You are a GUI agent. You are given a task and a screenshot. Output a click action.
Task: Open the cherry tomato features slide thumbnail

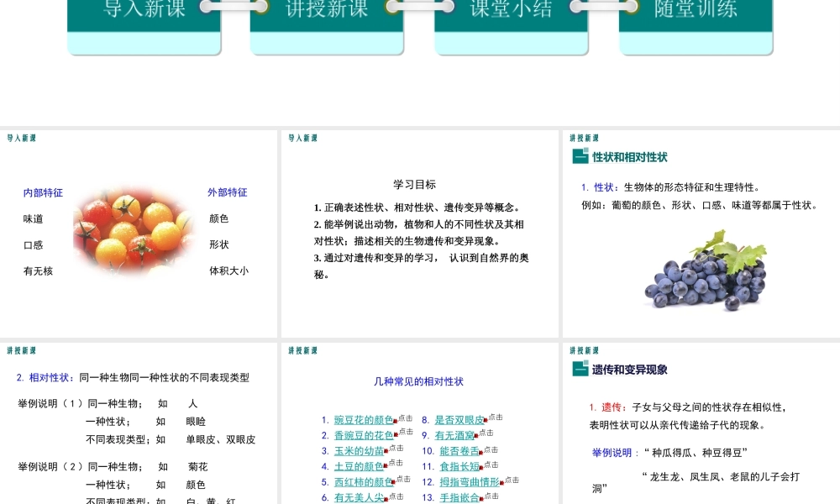(x=139, y=234)
